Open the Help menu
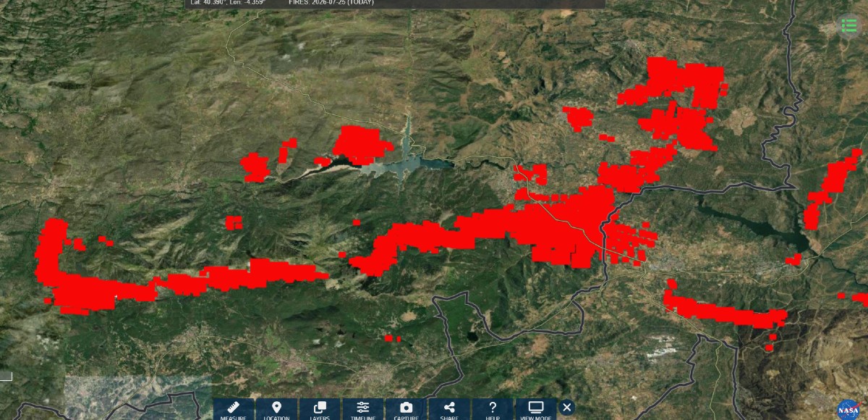The width and height of the screenshot is (868, 420). [493, 410]
